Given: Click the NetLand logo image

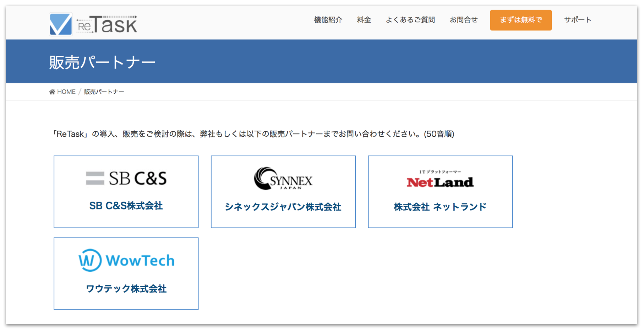Looking at the screenshot, I should click(440, 179).
